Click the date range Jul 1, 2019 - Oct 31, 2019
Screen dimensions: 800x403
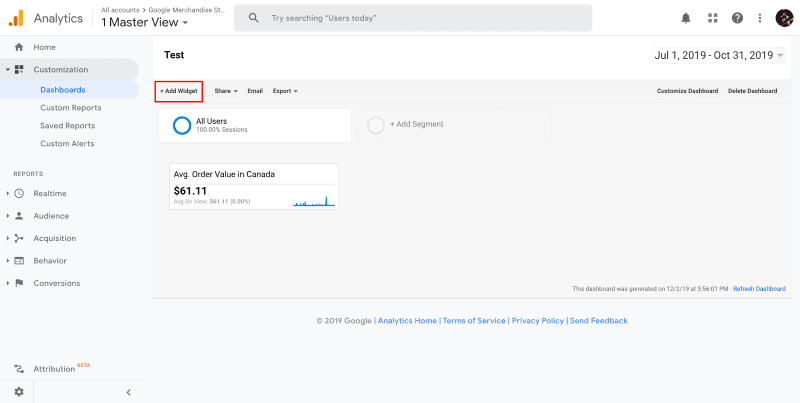click(714, 56)
